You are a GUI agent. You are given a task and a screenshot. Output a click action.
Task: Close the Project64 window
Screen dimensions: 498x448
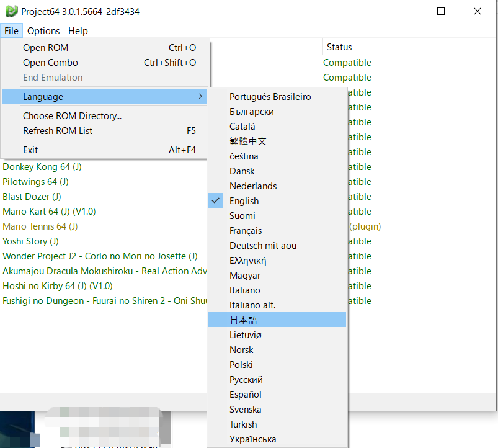[x=478, y=11]
